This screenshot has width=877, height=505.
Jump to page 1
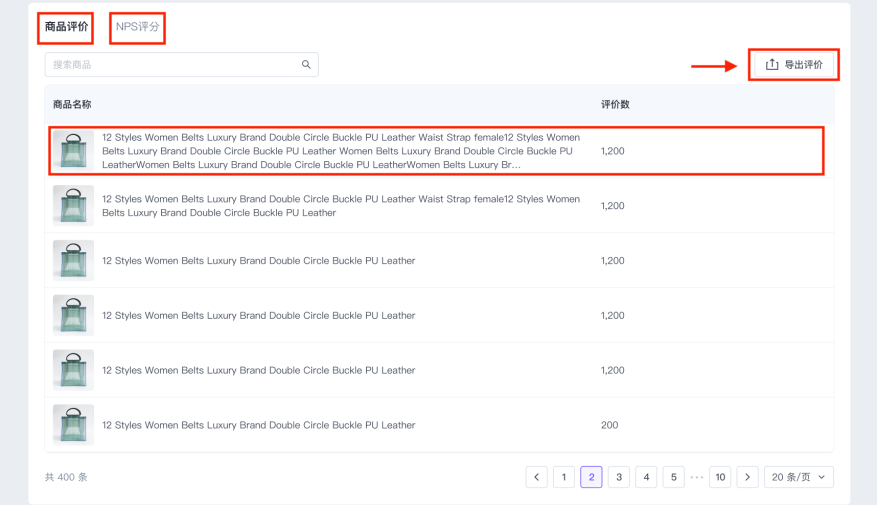[564, 478]
